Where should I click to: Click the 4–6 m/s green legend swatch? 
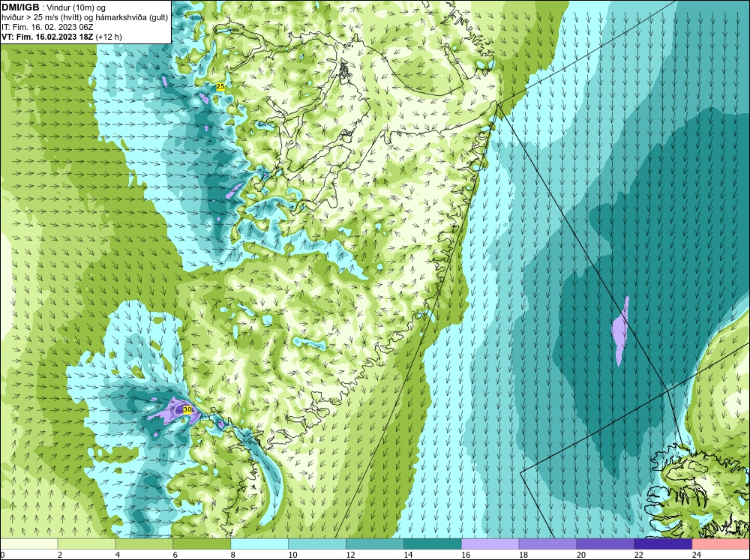click(144, 544)
